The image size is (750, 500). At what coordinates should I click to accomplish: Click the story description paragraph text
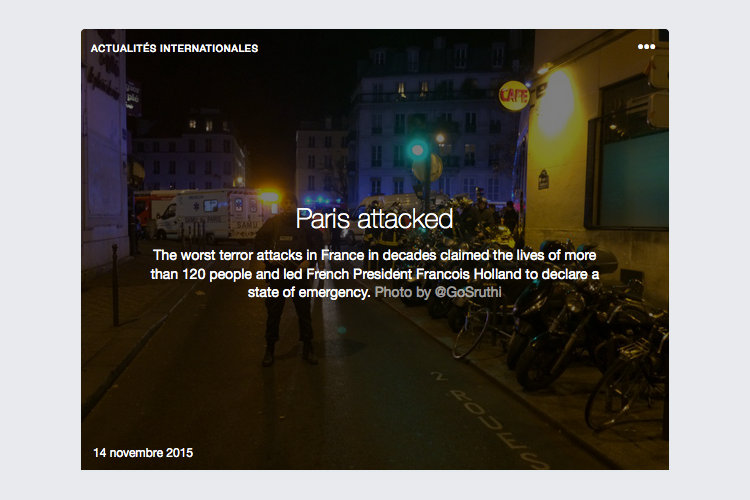375,274
